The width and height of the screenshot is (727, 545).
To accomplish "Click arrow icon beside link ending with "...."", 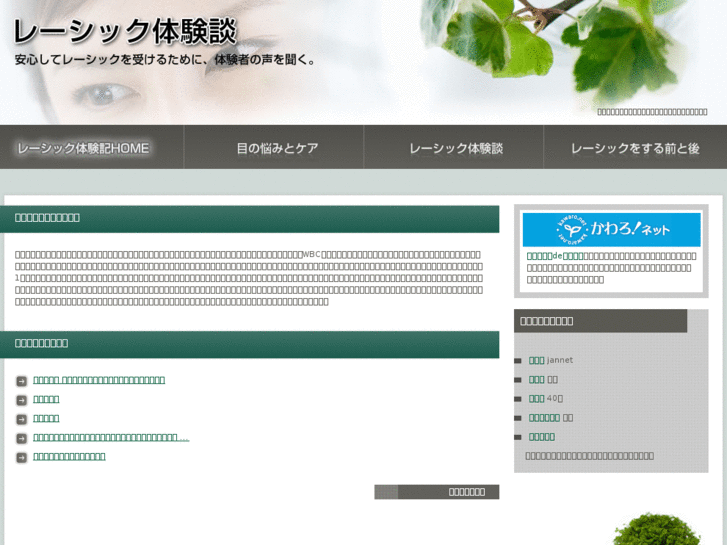I will (21, 438).
